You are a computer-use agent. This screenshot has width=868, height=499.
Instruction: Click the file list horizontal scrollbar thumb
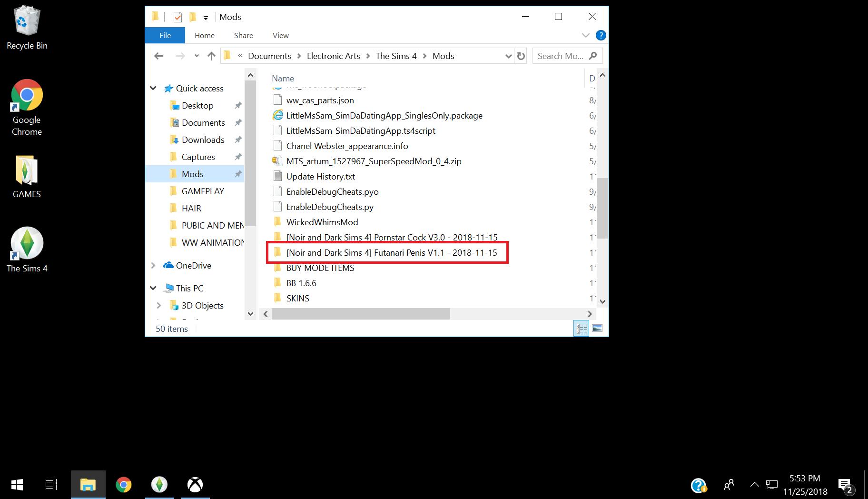361,314
